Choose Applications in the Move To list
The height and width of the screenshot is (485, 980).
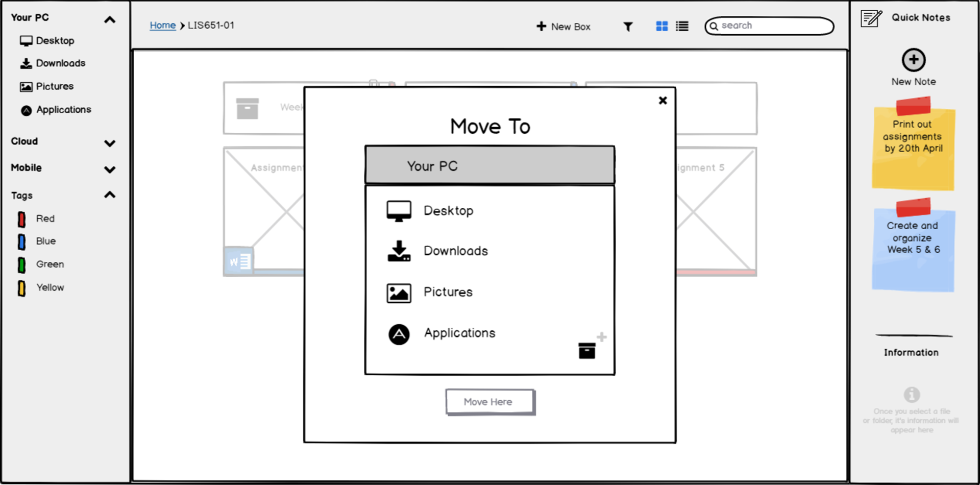pyautogui.click(x=460, y=333)
